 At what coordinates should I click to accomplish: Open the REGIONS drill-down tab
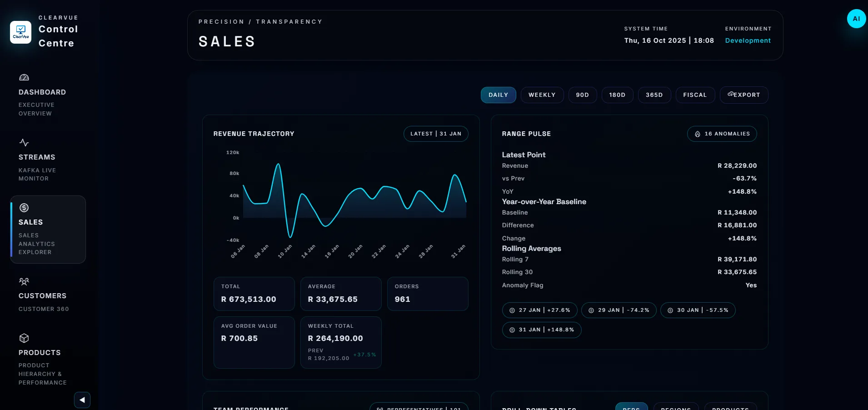point(676,406)
